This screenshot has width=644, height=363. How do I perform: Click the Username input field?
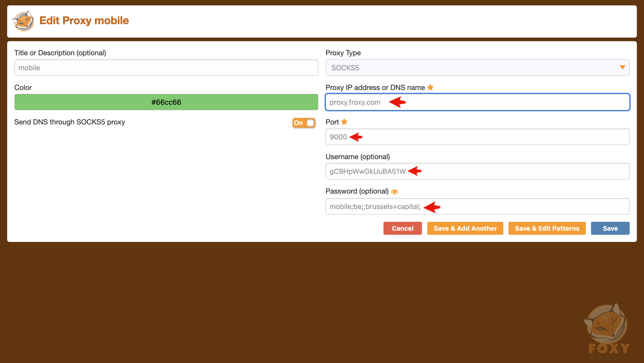(477, 171)
